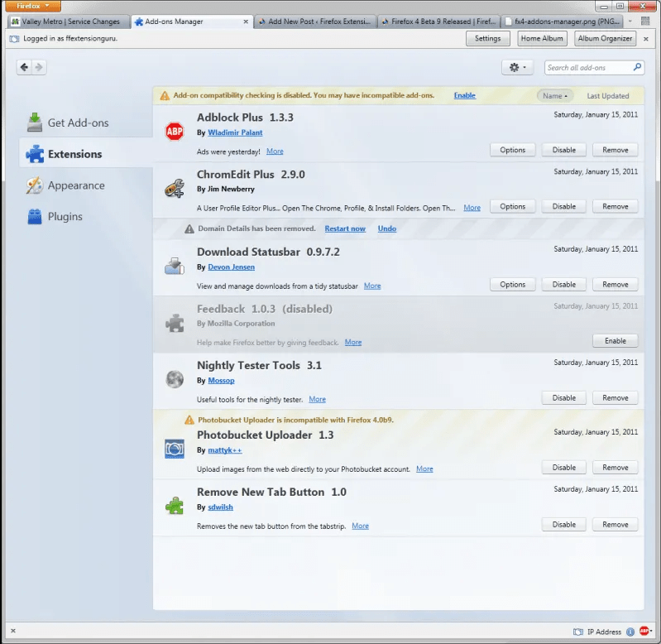Open Album Organizer
Viewport: 661px width, 644px height.
(605, 38)
